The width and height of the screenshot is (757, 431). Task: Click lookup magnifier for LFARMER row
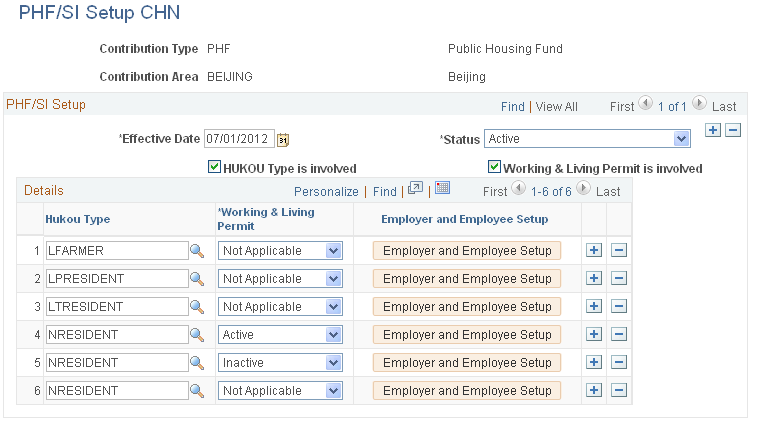pos(197,251)
